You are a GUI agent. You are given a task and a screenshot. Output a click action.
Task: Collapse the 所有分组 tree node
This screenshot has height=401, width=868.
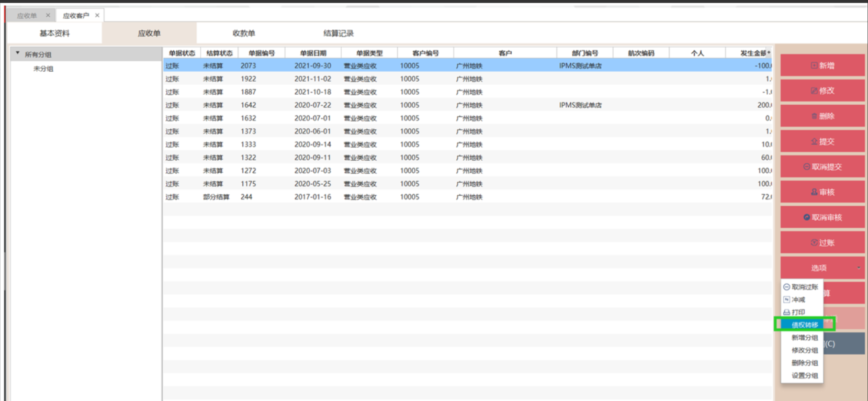(18, 53)
